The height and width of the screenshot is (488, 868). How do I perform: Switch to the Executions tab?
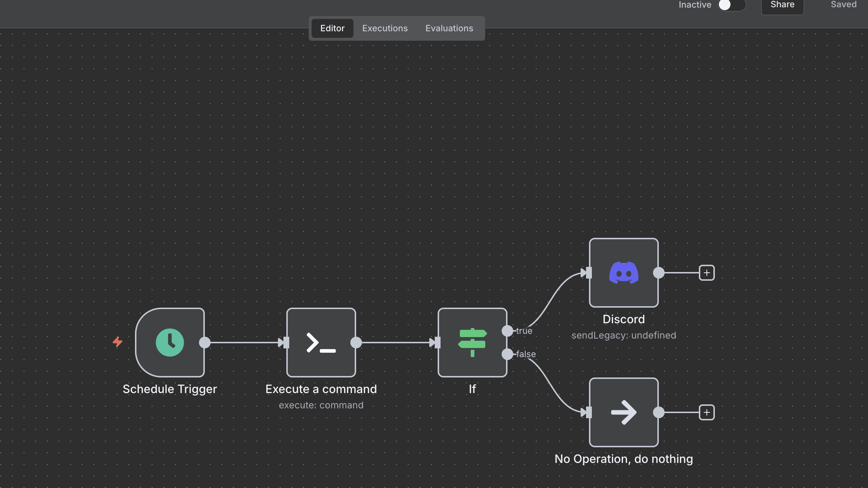click(x=385, y=28)
